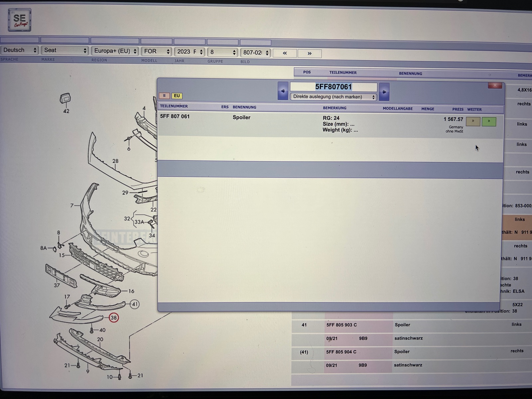This screenshot has width=532, height=399.
Task: Click the orange list icon in the dialog
Action: pyautogui.click(x=164, y=96)
